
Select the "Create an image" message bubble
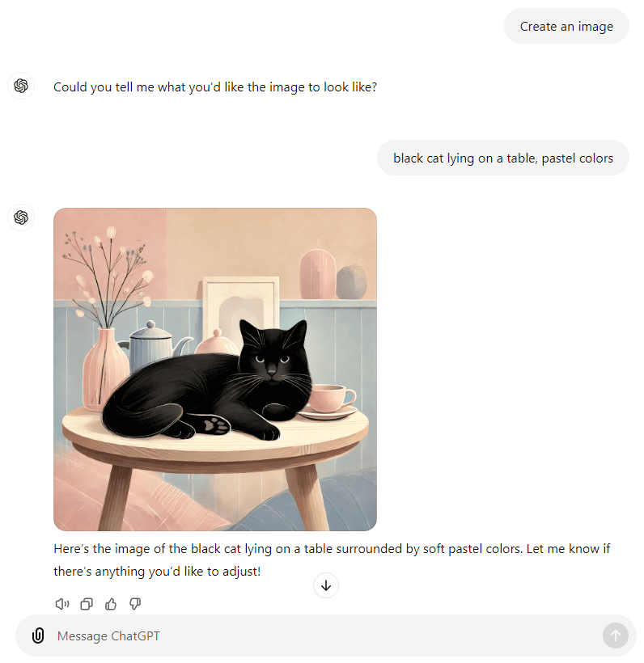click(x=566, y=26)
